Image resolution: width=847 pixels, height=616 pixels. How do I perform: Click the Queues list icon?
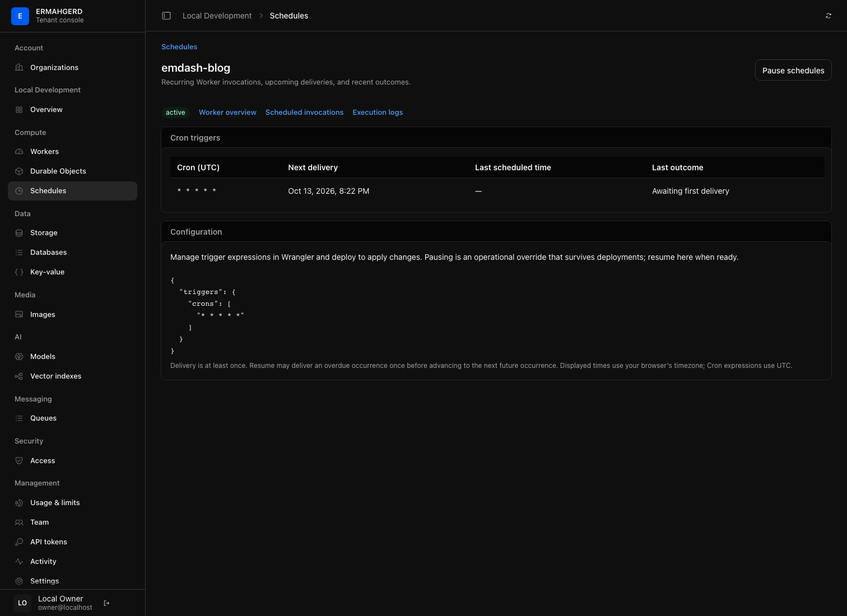19,418
